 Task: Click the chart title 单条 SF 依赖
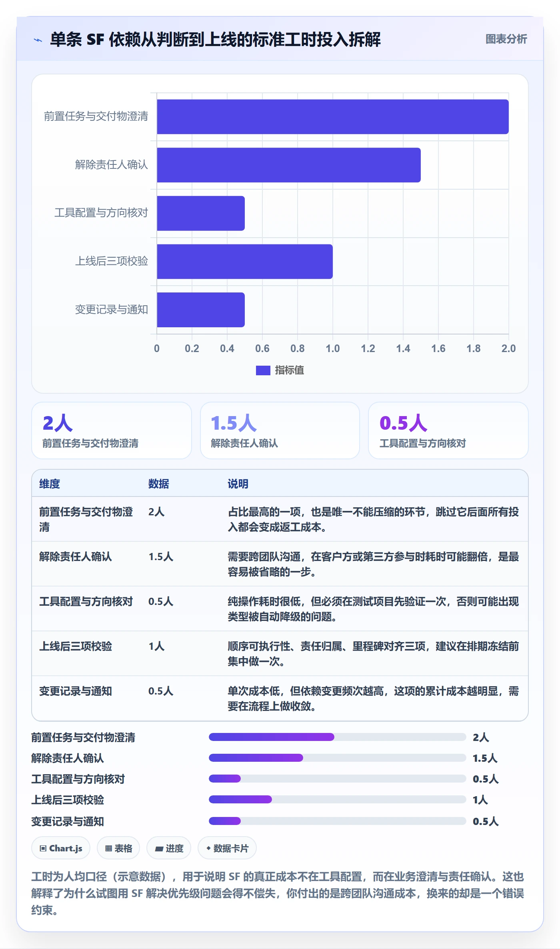pos(215,40)
